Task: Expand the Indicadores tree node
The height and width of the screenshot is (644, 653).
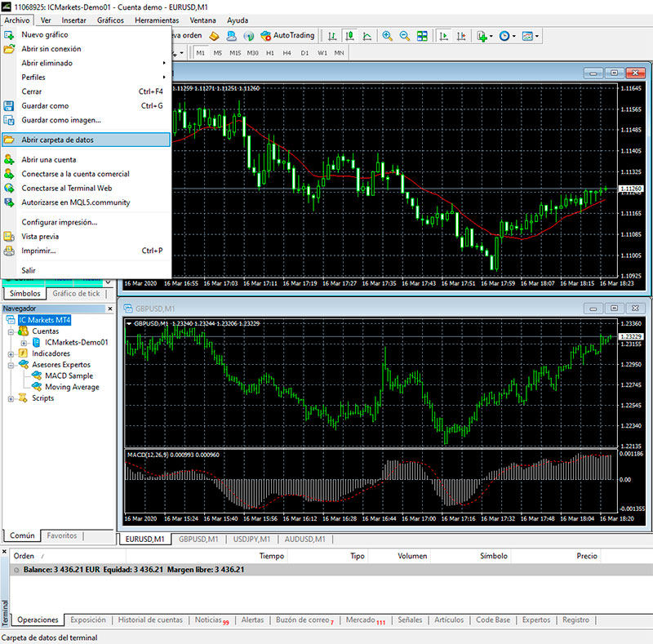Action: click(11, 354)
